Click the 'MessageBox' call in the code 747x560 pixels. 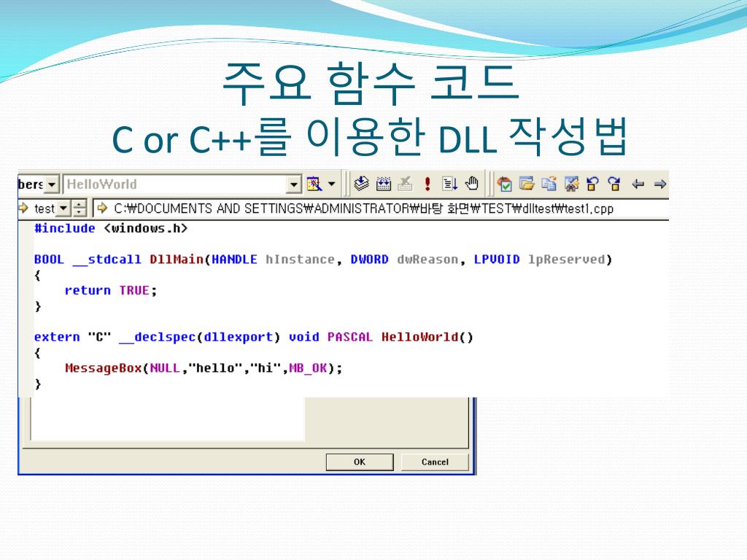coord(104,368)
